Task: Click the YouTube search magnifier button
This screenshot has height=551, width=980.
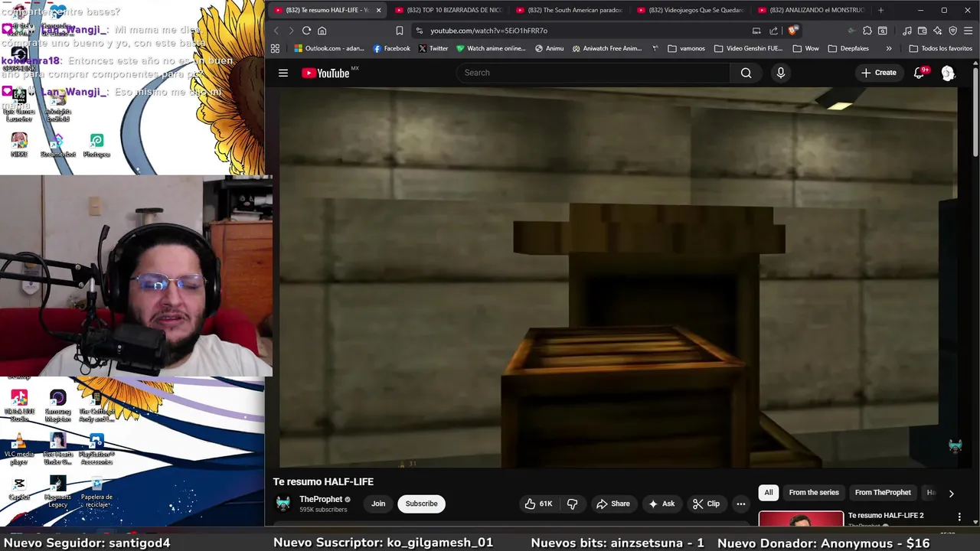Action: click(746, 73)
